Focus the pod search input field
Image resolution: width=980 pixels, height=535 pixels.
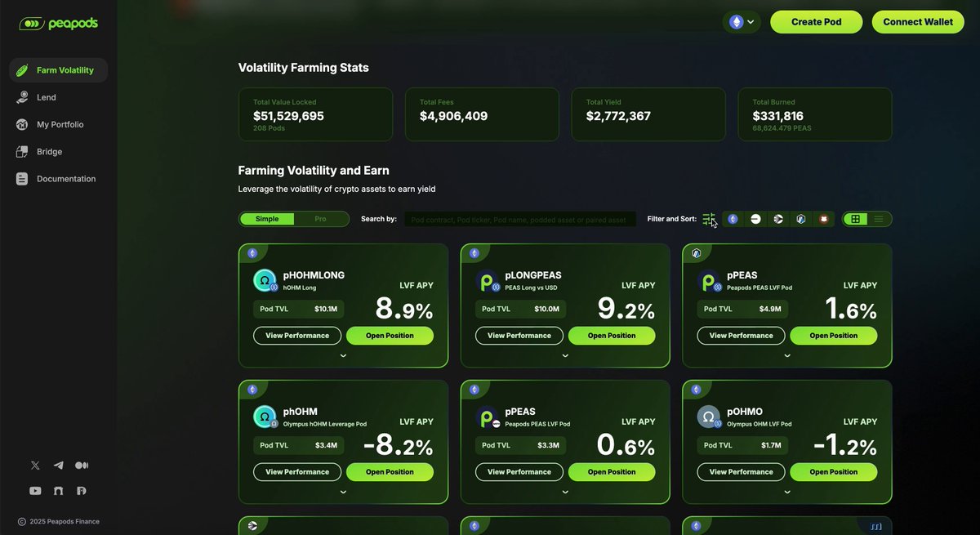click(x=520, y=220)
